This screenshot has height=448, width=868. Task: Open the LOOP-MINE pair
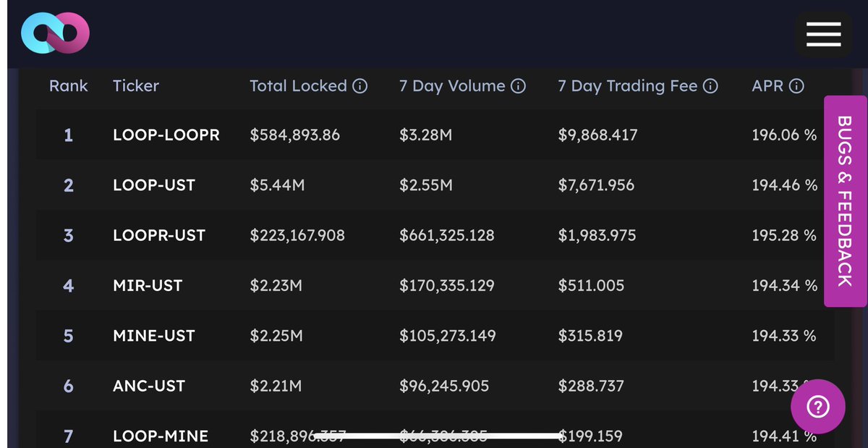coord(161,436)
